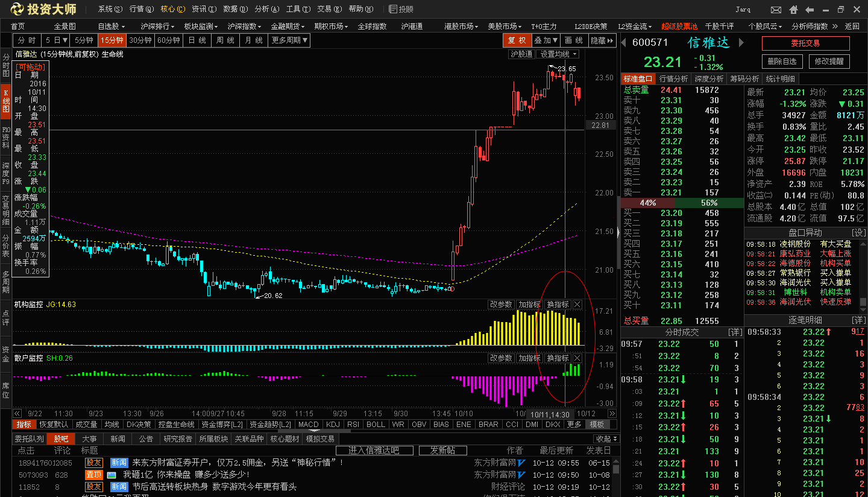Open F10资料 in left sidebar
The height and width of the screenshot is (497, 868).
click(x=6, y=138)
